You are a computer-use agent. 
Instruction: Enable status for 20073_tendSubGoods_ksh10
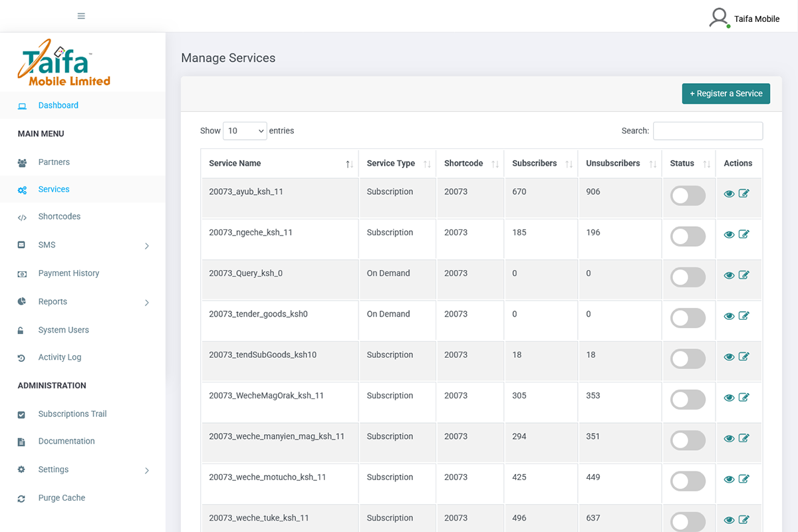click(688, 359)
